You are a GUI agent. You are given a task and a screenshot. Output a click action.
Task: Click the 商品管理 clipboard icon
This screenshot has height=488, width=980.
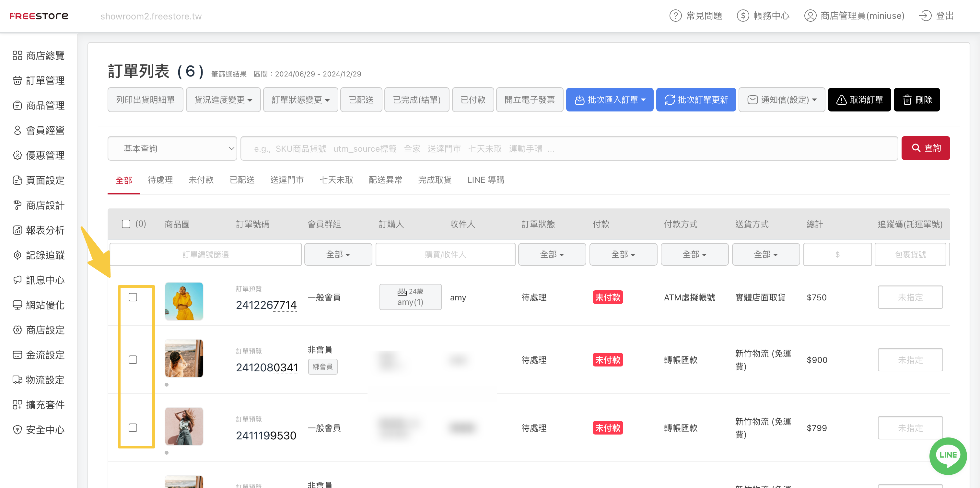17,105
